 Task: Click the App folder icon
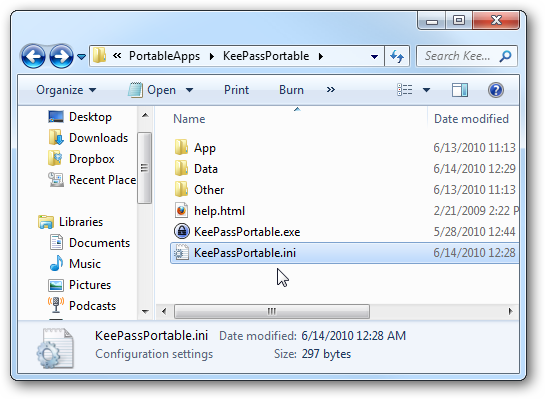coord(181,147)
